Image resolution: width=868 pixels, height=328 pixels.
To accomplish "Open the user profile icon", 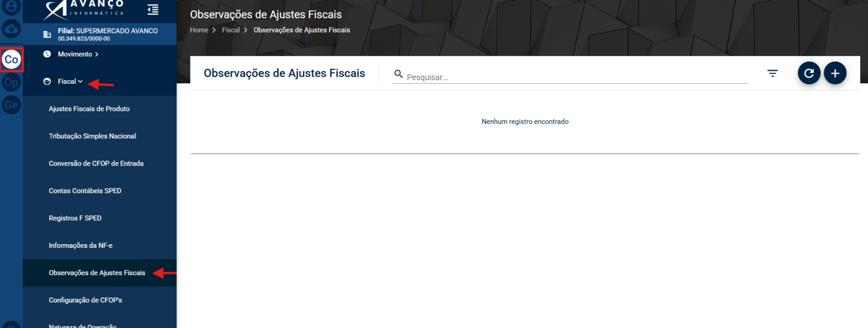I will (x=11, y=6).
